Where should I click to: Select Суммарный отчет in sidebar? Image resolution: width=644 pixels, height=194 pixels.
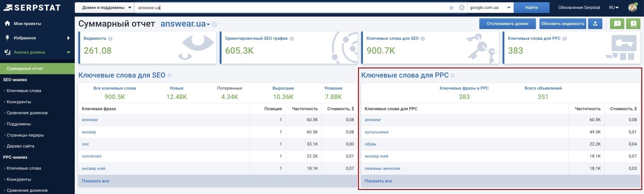click(37, 68)
